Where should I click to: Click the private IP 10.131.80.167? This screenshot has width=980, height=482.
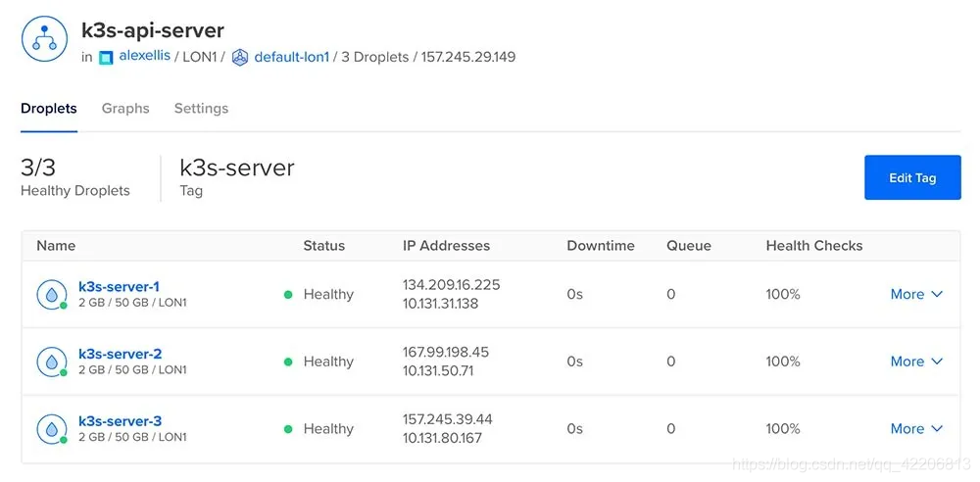click(x=443, y=438)
